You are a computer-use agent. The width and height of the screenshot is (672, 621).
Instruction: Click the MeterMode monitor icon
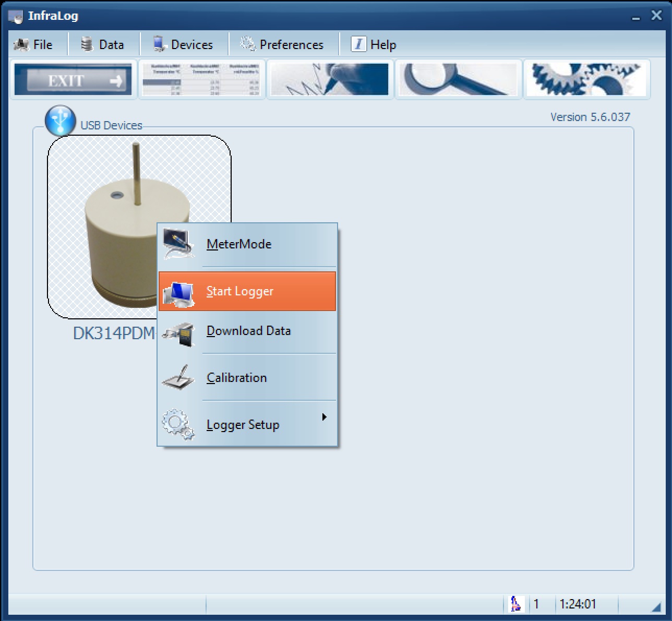click(178, 244)
